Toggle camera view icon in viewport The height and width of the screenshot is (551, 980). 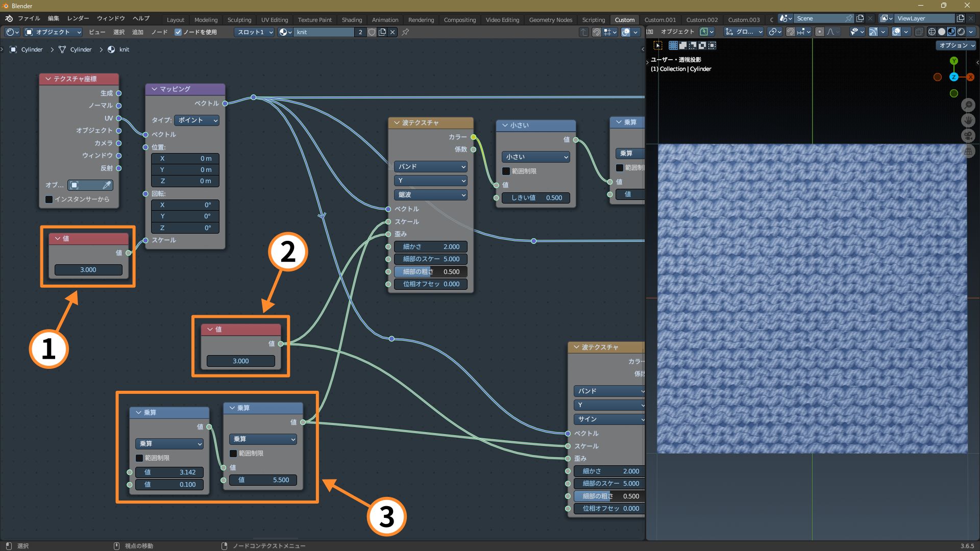(x=968, y=136)
